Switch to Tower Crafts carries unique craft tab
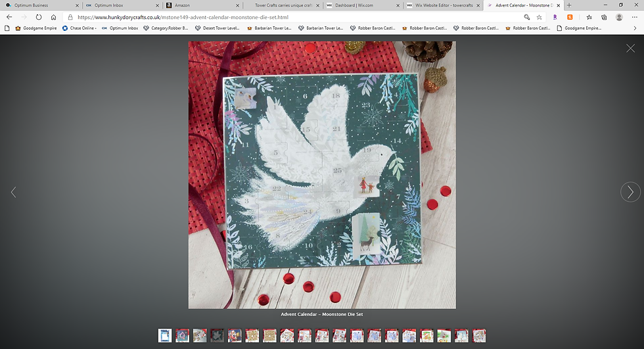Screen dimensions: 644x349 (x=283, y=5)
